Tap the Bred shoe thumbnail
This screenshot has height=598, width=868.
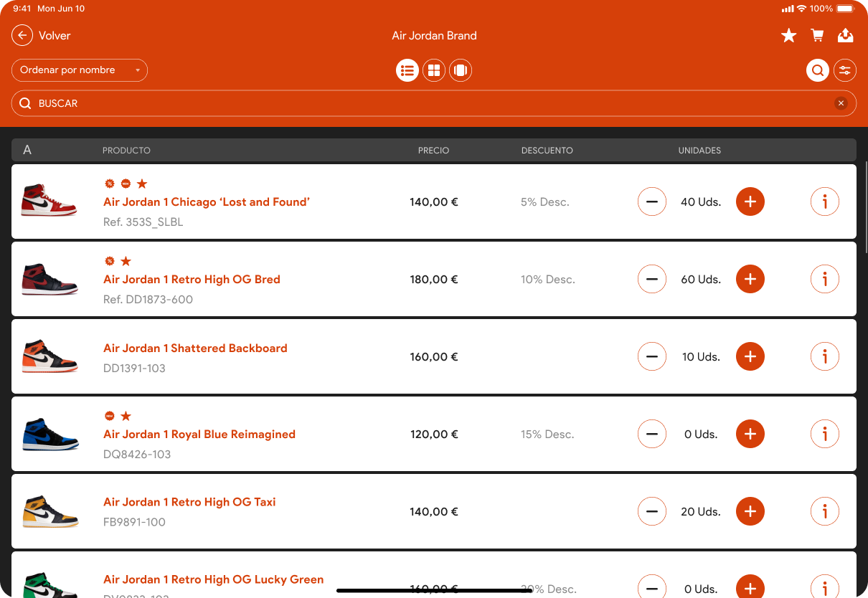(49, 279)
